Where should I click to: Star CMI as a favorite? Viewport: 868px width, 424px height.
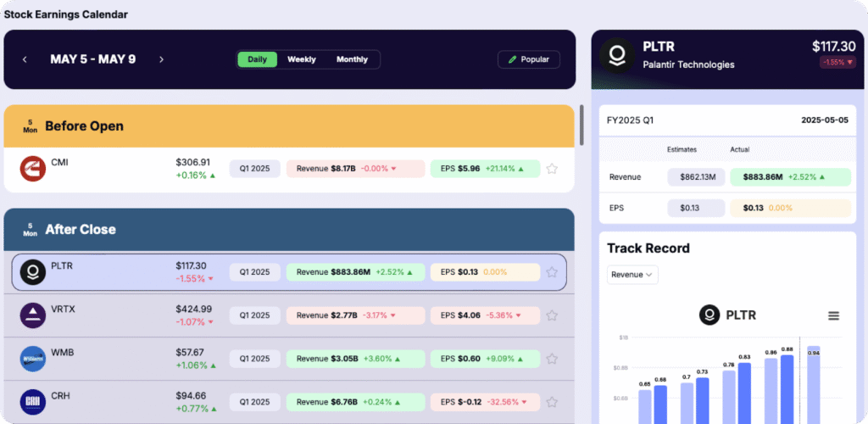pos(551,169)
